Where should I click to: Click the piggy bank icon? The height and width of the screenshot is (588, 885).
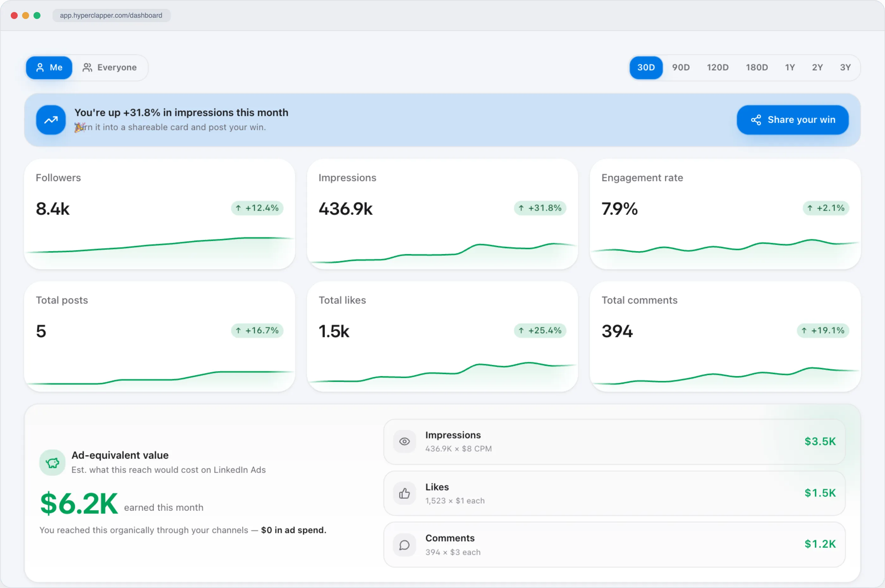click(52, 463)
